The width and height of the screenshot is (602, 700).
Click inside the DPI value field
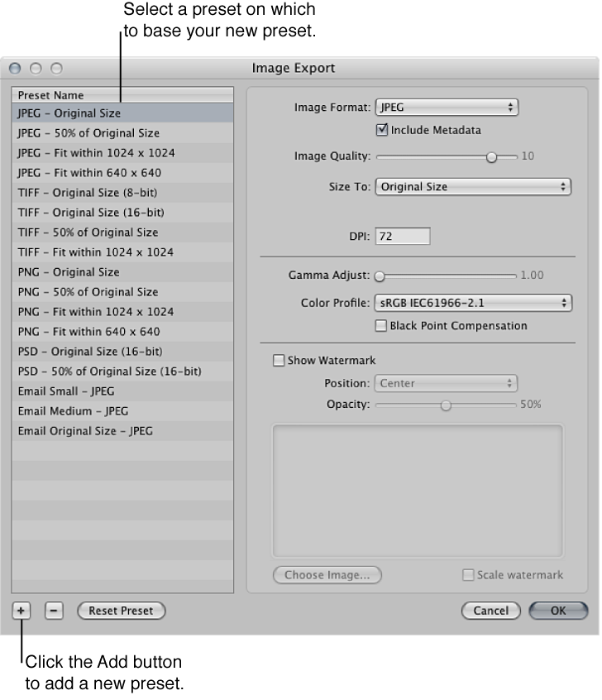[x=402, y=236]
